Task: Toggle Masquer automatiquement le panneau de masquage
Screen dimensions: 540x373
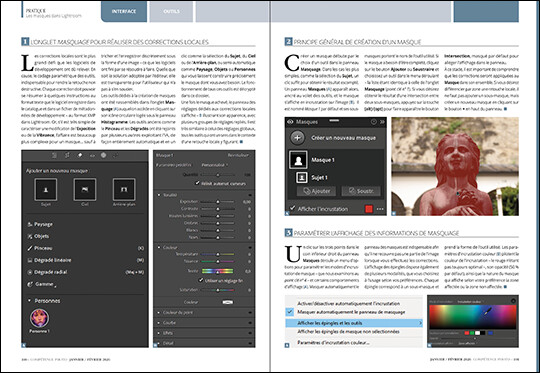Action: [351, 312]
